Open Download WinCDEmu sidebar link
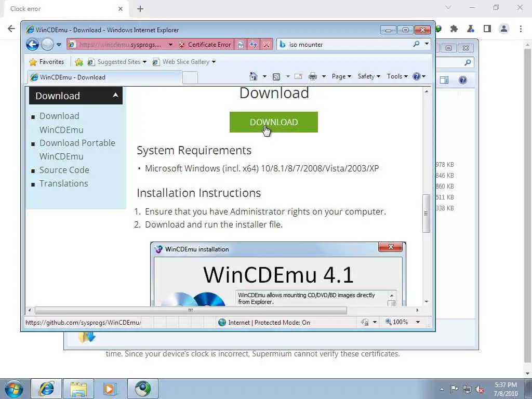This screenshot has width=532, height=399. [61, 123]
